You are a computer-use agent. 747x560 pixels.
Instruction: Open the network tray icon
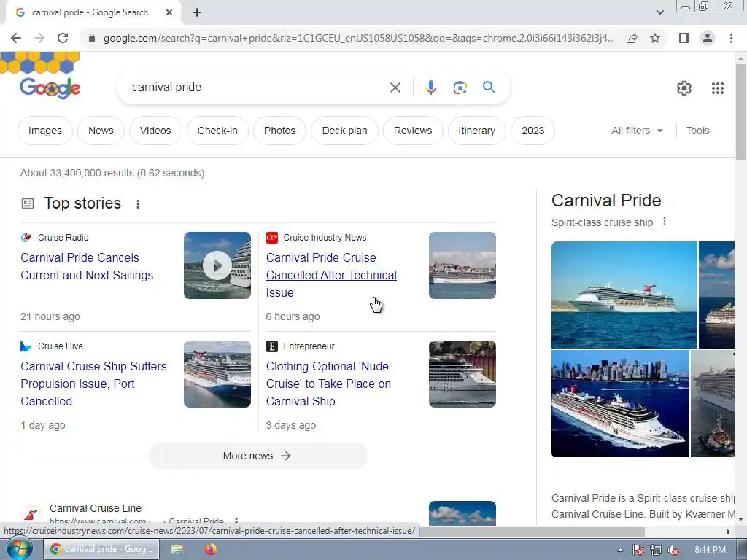tap(656, 550)
